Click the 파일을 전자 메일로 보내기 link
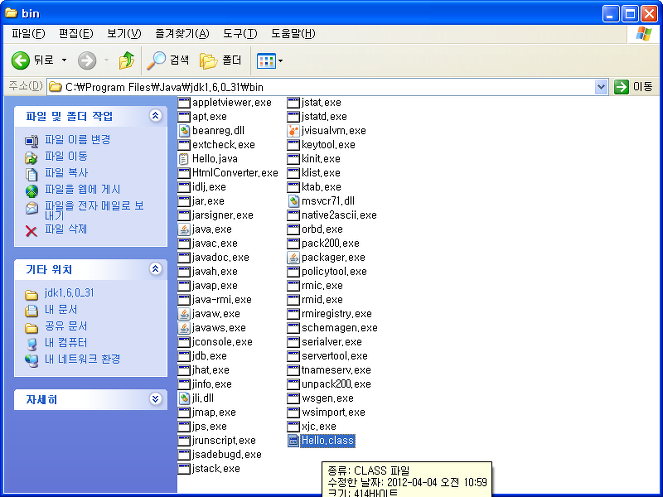 tap(94, 210)
